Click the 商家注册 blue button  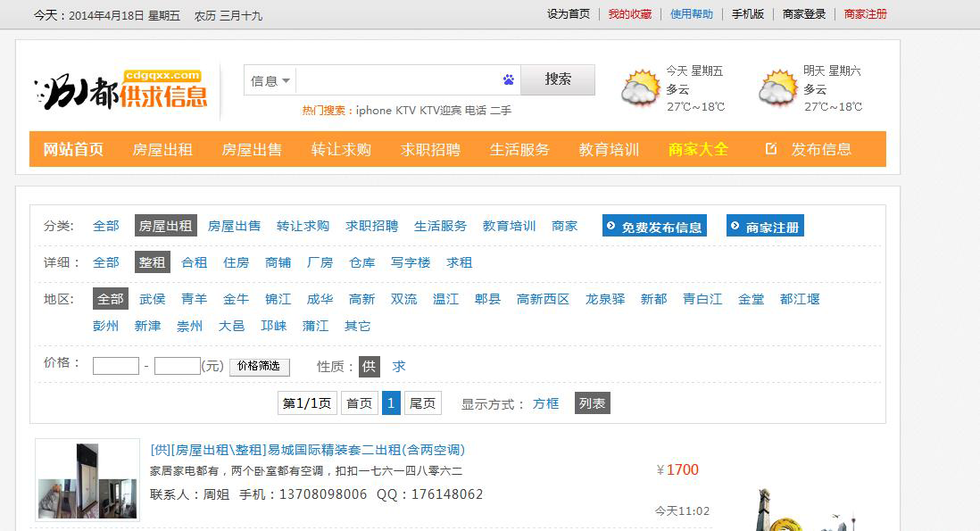(x=765, y=227)
